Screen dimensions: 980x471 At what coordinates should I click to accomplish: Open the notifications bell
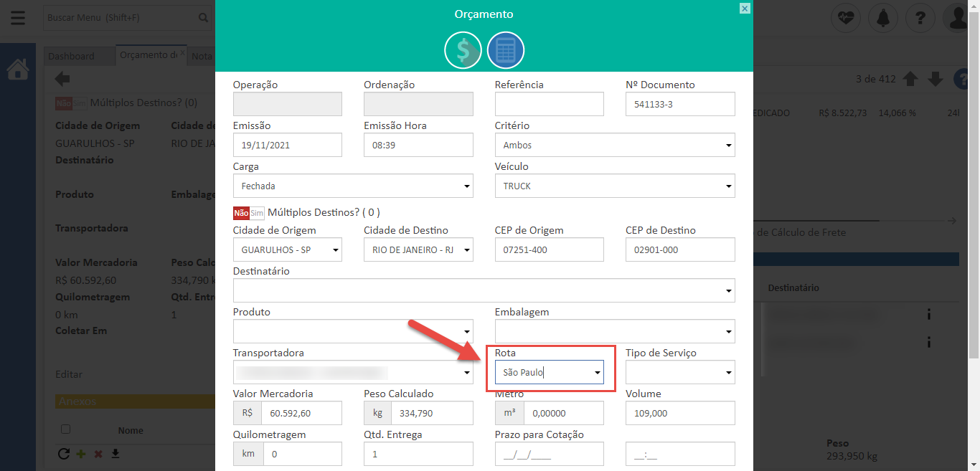[x=883, y=18]
